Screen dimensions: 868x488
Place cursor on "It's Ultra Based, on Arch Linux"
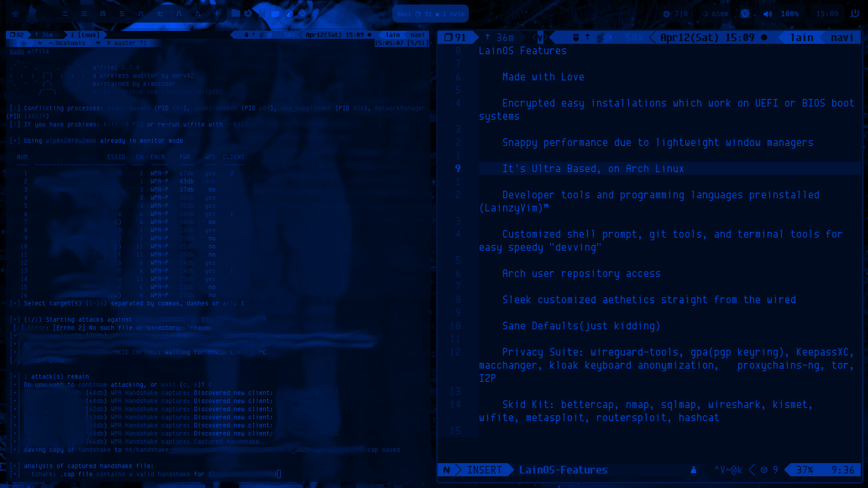tap(593, 169)
